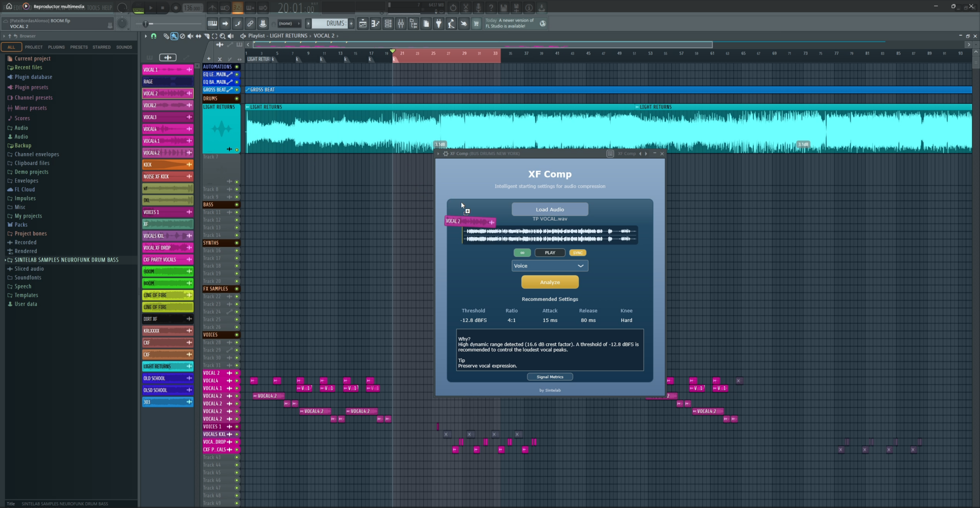Image resolution: width=980 pixels, height=508 pixels.
Task: Mute the DRUMS track
Action: click(x=236, y=99)
